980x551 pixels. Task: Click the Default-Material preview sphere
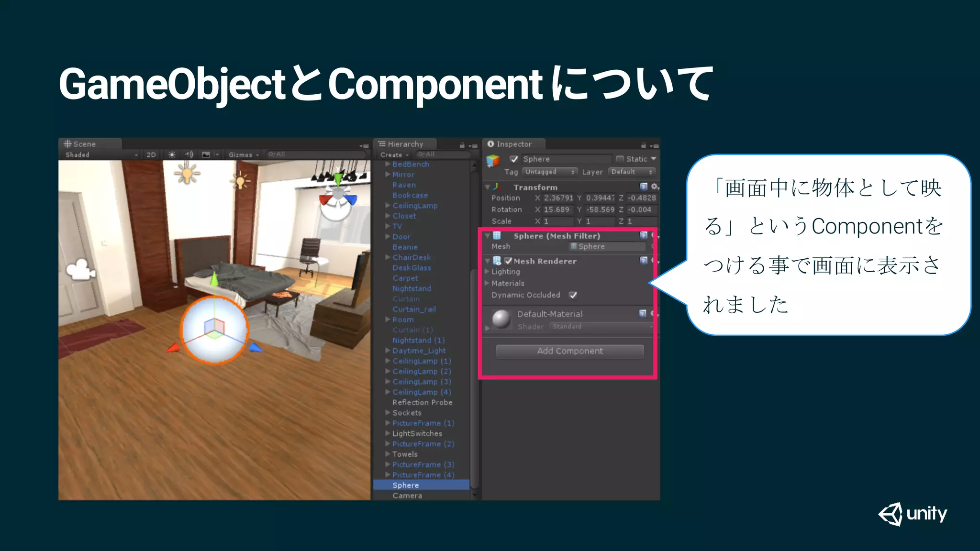click(x=501, y=319)
